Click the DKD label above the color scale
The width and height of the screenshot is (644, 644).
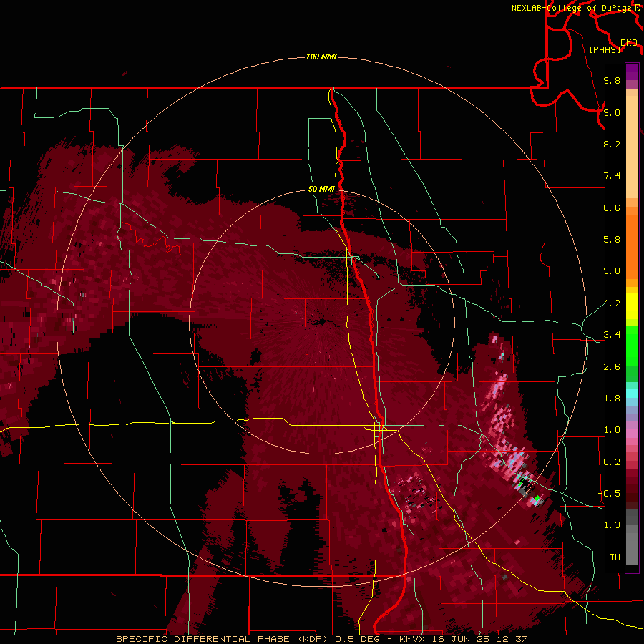629,42
